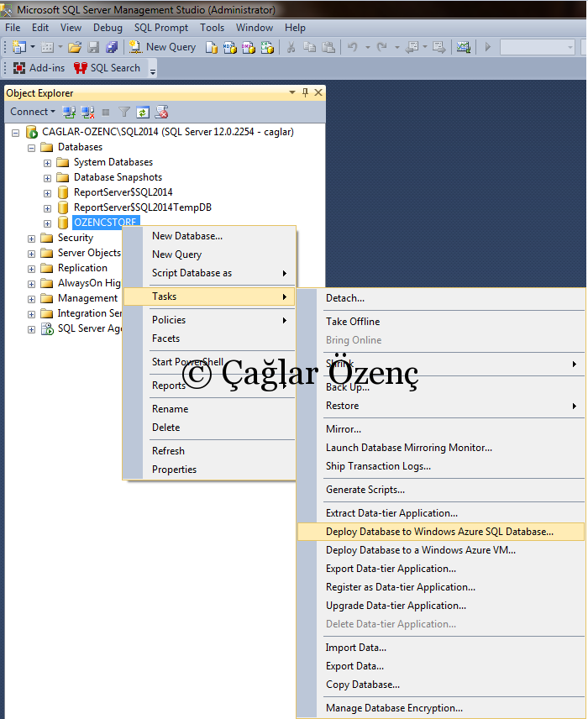The width and height of the screenshot is (588, 719).
Task: Expand the Management folder
Action: pos(31,299)
